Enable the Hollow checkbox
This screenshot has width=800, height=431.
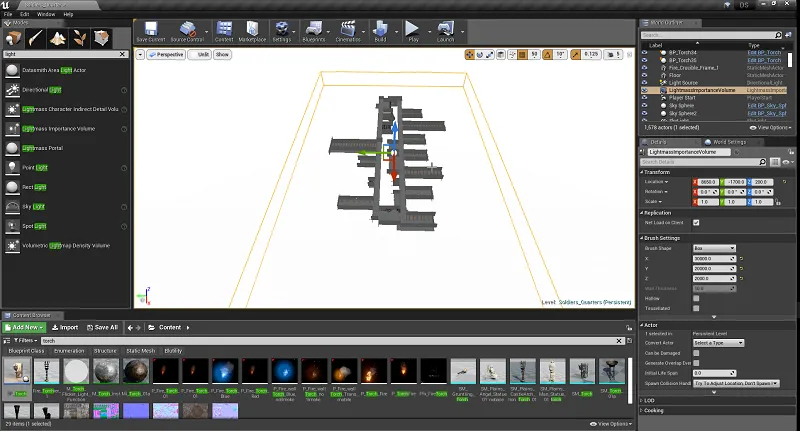[x=696, y=298]
